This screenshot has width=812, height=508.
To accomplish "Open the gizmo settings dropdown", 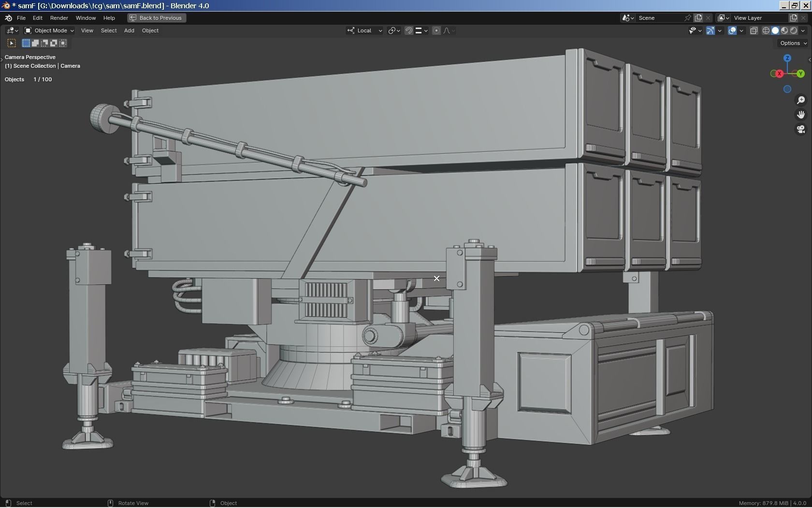I will pyautogui.click(x=720, y=30).
